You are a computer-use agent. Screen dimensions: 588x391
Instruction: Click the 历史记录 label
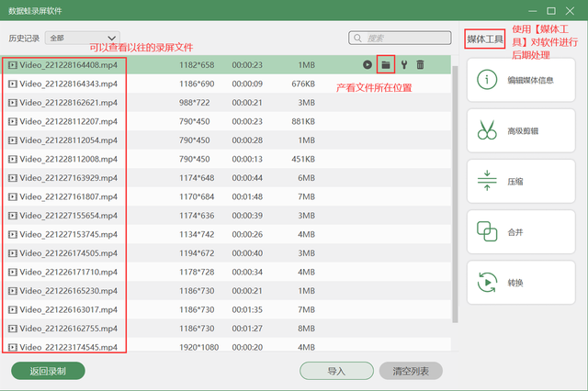[x=24, y=39]
